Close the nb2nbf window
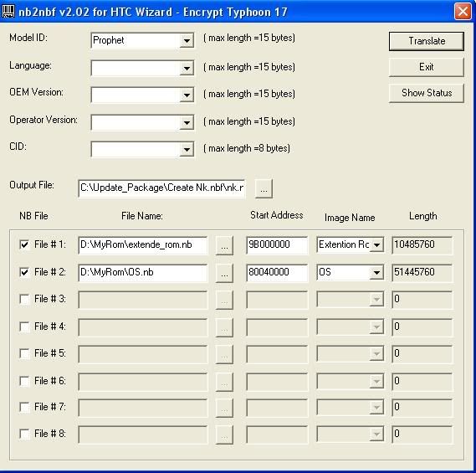 click(463, 12)
